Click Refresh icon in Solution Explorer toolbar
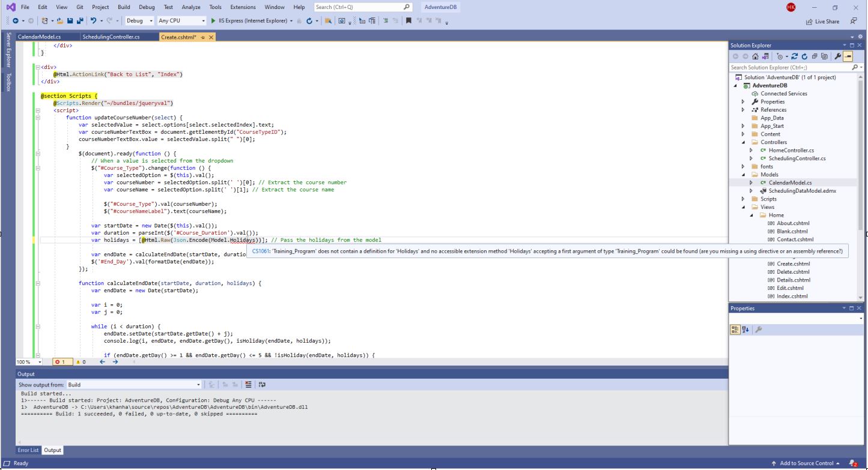The width and height of the screenshot is (868, 470). tap(805, 56)
